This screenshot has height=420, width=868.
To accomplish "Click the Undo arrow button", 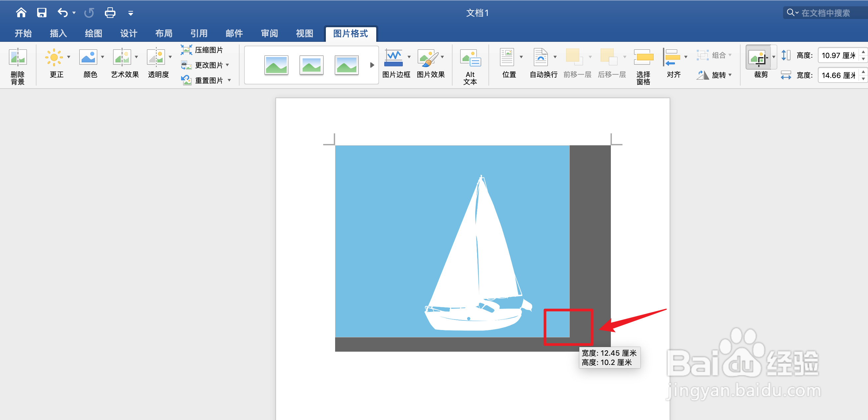I will (63, 13).
